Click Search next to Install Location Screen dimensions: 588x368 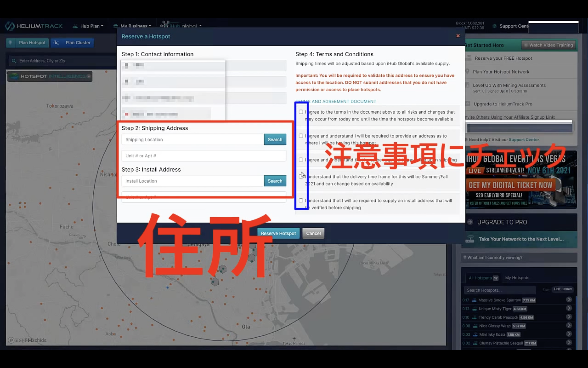pos(275,181)
